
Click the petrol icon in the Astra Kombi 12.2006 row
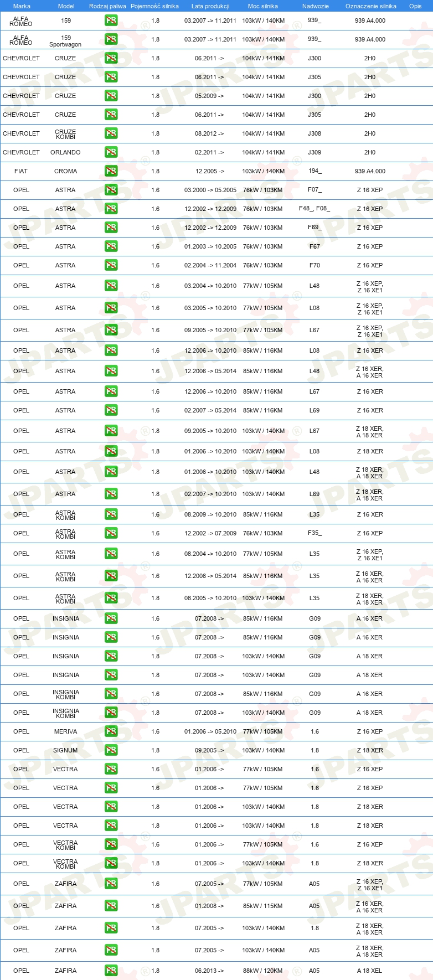(111, 576)
